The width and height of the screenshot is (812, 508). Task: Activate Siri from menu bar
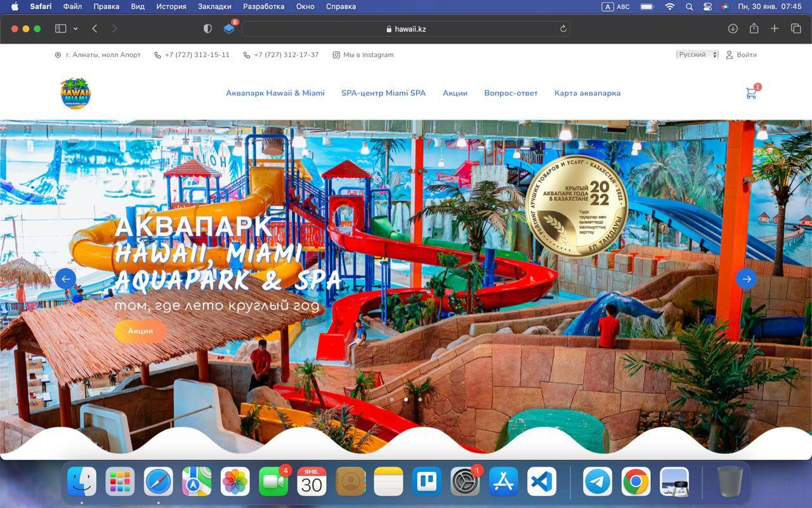coord(725,6)
